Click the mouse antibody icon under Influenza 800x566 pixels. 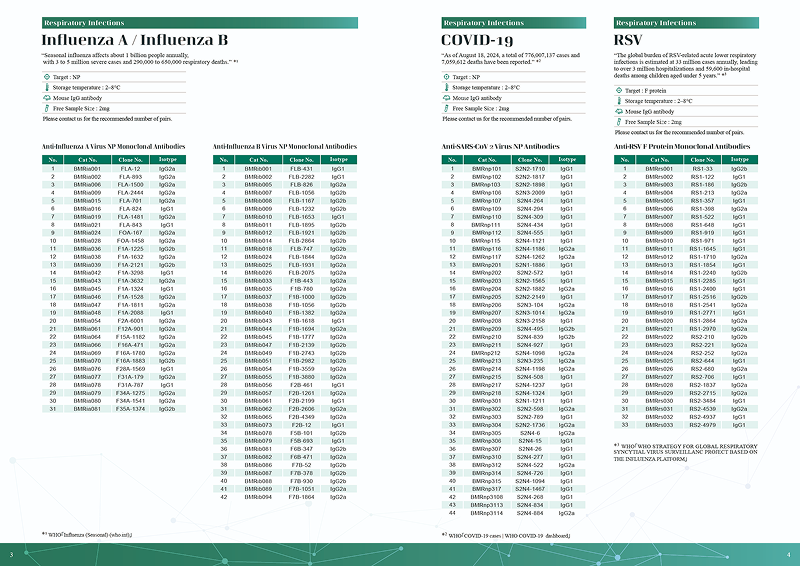pyautogui.click(x=47, y=98)
